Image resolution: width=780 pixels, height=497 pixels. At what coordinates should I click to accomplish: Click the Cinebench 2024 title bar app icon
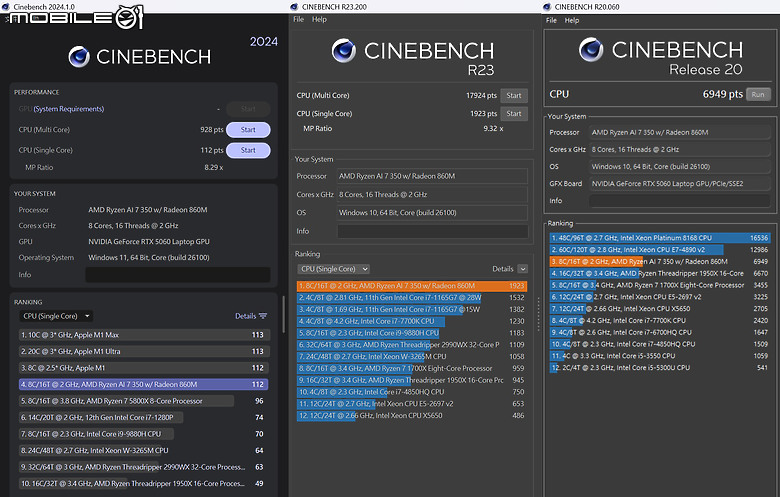[x=6, y=6]
